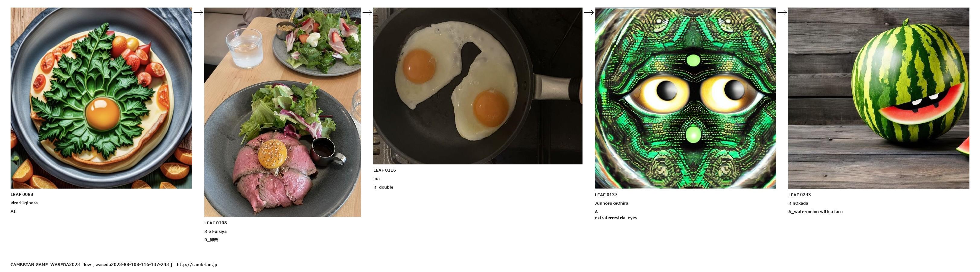Open the LEAF 0137 alien eyes image
The height and width of the screenshot is (272, 980).
tap(685, 98)
